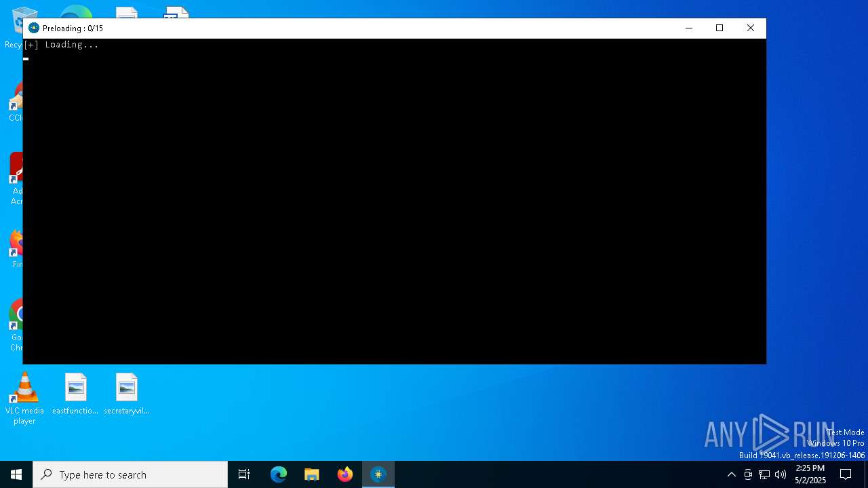Click the console window title icon
This screenshot has height=488, width=868.
(x=34, y=28)
